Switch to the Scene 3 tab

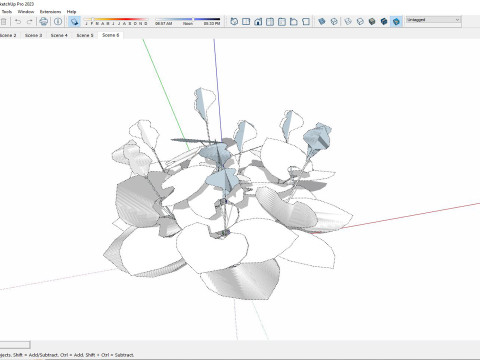click(33, 35)
